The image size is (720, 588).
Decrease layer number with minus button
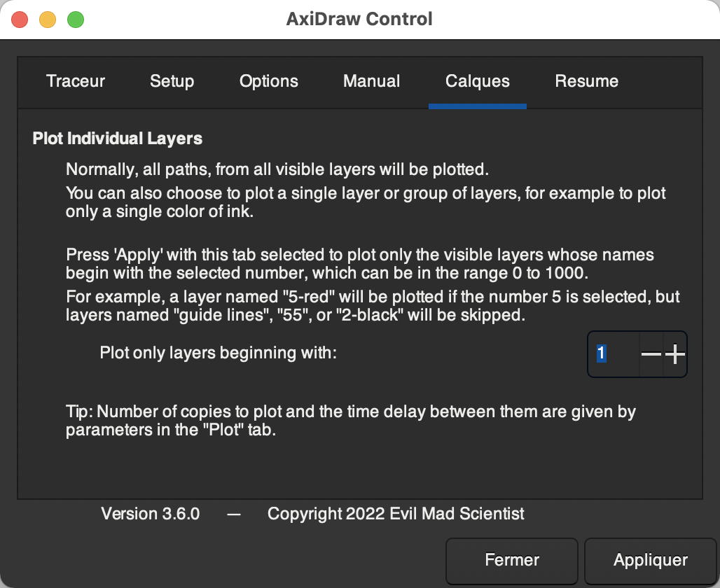click(x=651, y=354)
